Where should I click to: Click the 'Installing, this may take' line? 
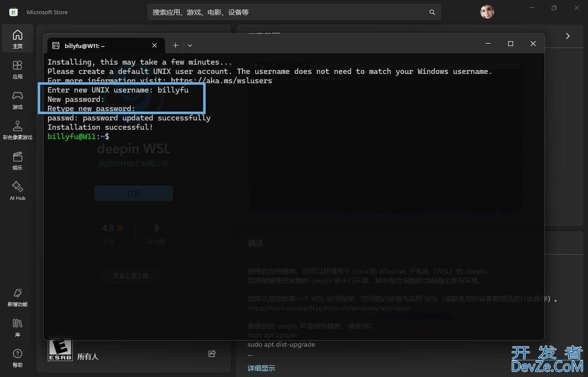point(140,62)
